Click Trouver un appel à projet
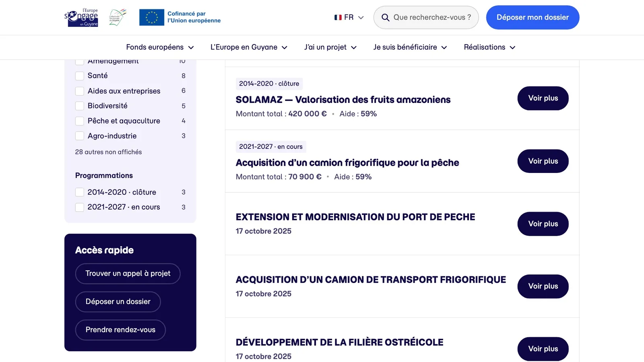The height and width of the screenshot is (362, 644). (128, 274)
